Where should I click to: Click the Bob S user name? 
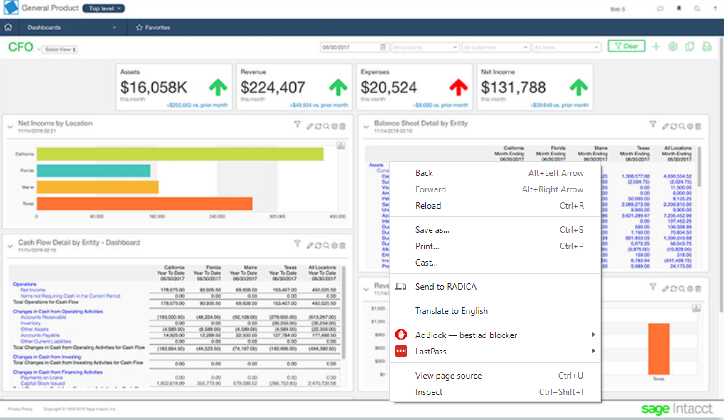618,9
